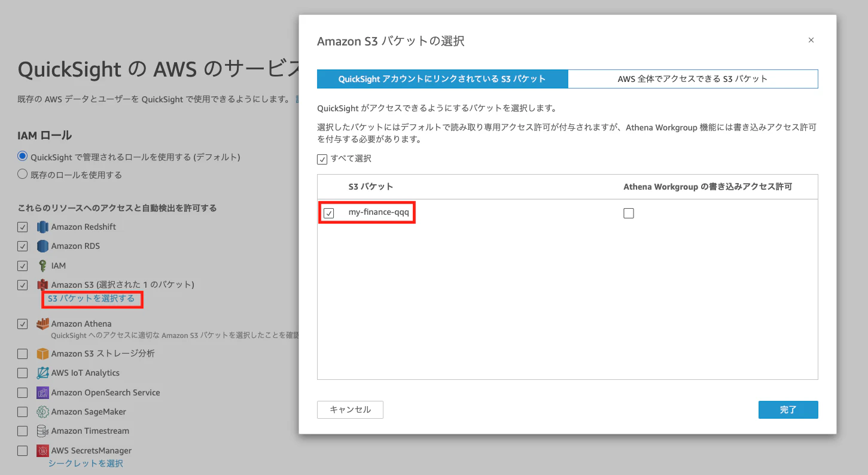This screenshot has width=868, height=475.
Task: Click the AWS IoT Analytics label
Action: click(x=86, y=373)
